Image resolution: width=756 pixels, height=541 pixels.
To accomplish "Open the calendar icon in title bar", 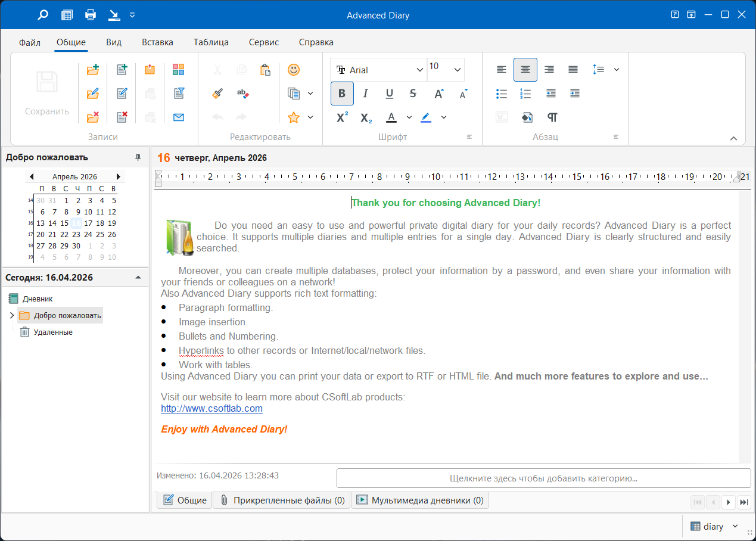I will point(67,15).
